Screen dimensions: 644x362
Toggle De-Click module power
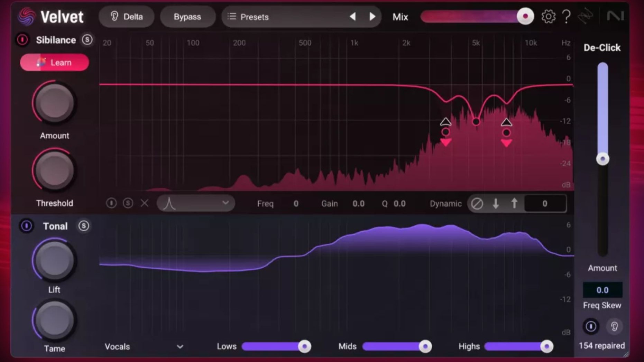click(591, 326)
